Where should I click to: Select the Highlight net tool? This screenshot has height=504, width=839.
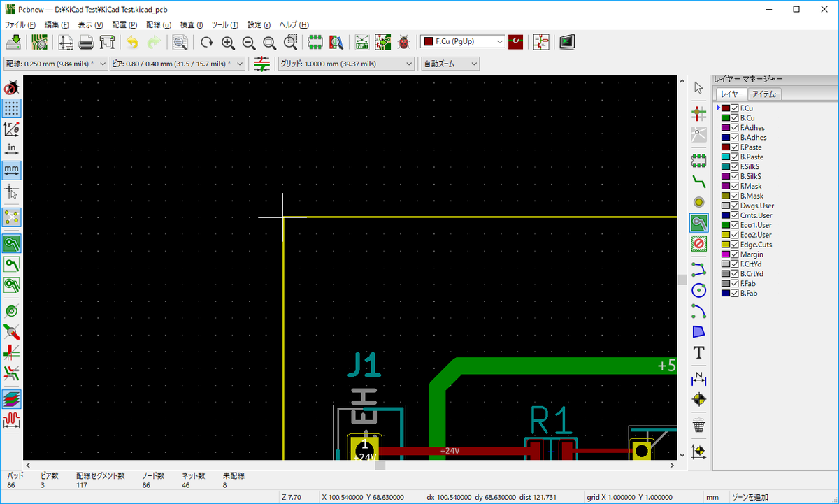click(698, 112)
